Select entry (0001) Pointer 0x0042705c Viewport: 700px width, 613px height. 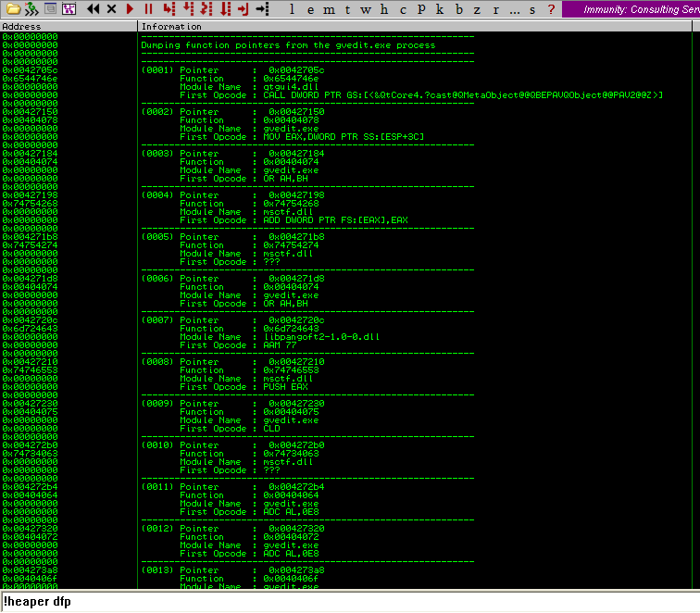click(x=233, y=70)
